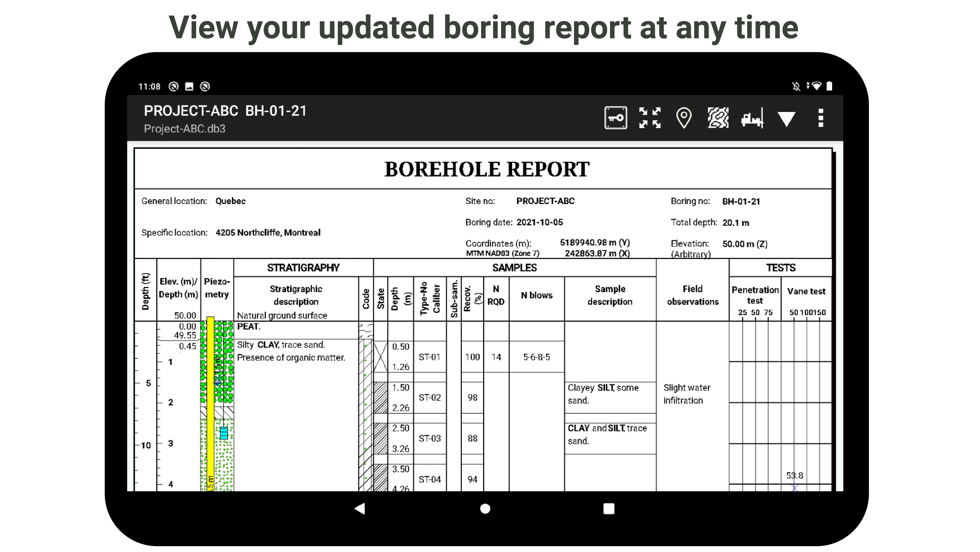Expand the downward triangle dropdown
980x552 pixels.
(786, 119)
